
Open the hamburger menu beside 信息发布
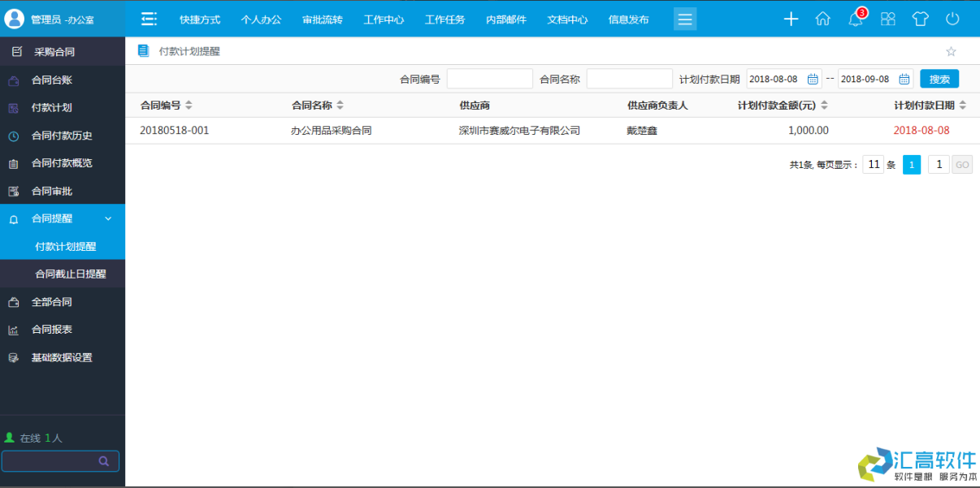tap(685, 19)
